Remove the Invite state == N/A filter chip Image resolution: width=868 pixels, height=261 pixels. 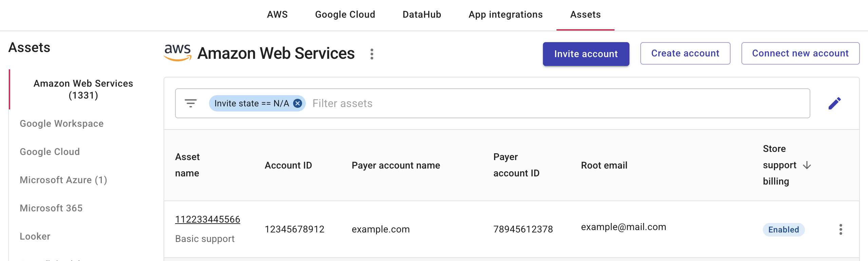(x=298, y=103)
